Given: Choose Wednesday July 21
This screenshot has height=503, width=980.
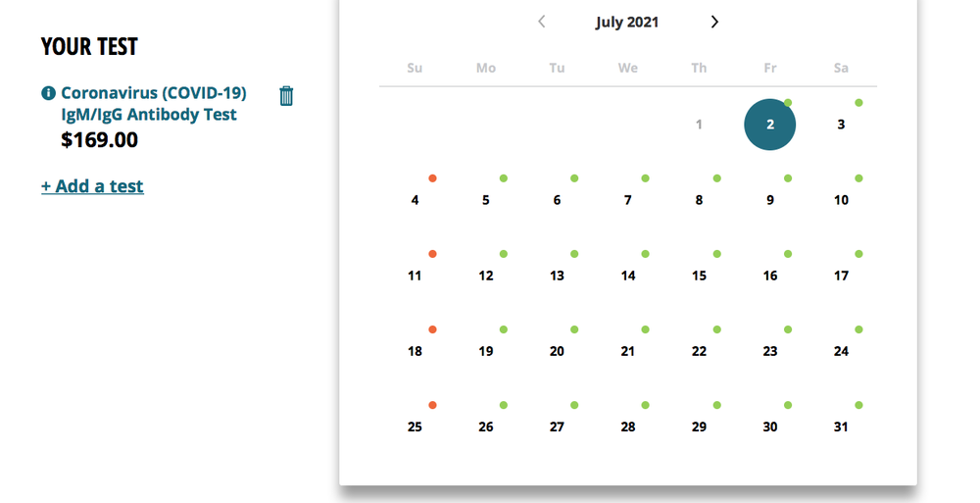Looking at the screenshot, I should [x=628, y=351].
